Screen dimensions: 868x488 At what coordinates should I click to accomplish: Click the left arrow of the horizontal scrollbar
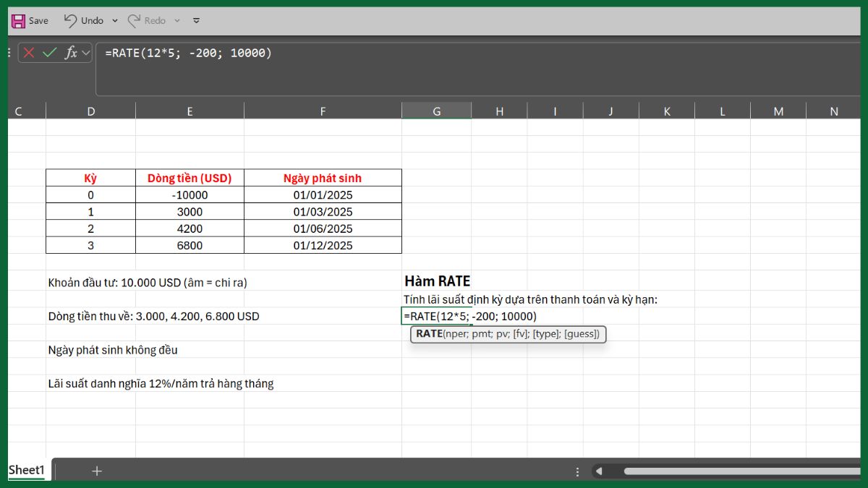[600, 471]
